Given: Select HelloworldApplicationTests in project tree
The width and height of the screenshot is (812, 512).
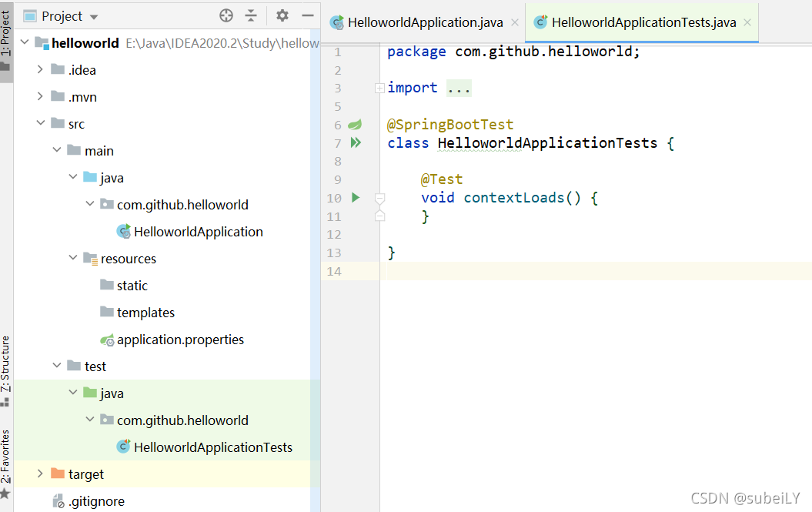Looking at the screenshot, I should point(213,447).
